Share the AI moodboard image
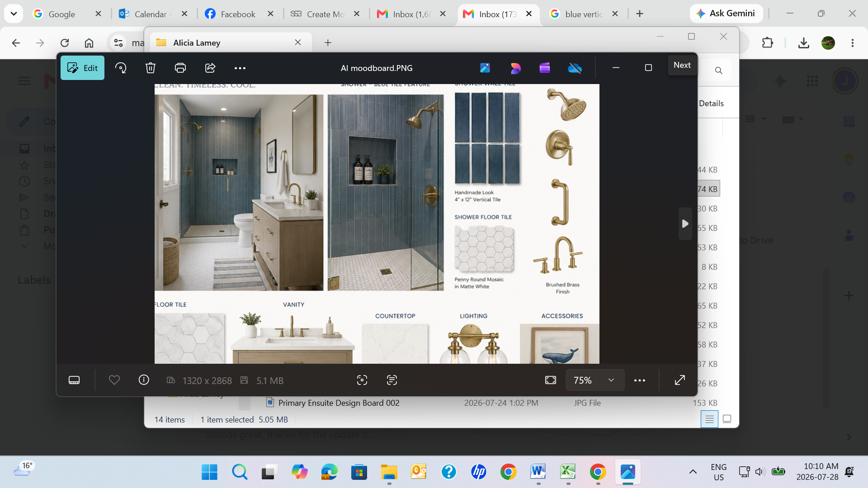The image size is (868, 488). click(x=210, y=68)
